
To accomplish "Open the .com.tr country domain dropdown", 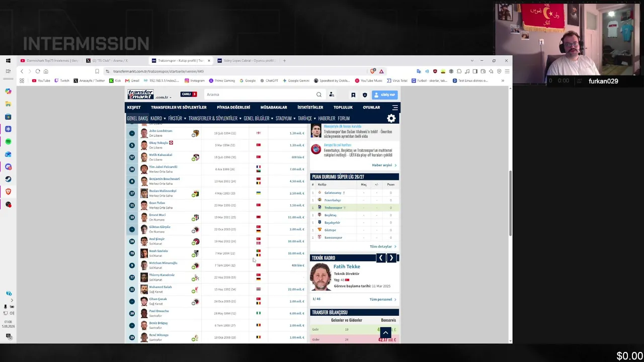I will [x=163, y=97].
